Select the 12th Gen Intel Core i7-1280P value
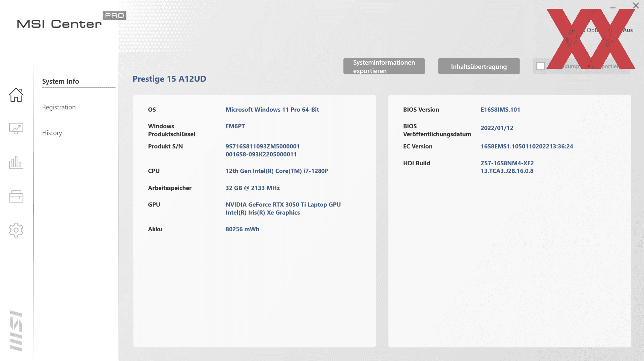 [x=277, y=171]
